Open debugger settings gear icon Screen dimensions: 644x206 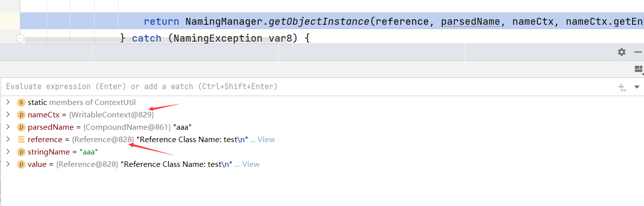point(622,52)
